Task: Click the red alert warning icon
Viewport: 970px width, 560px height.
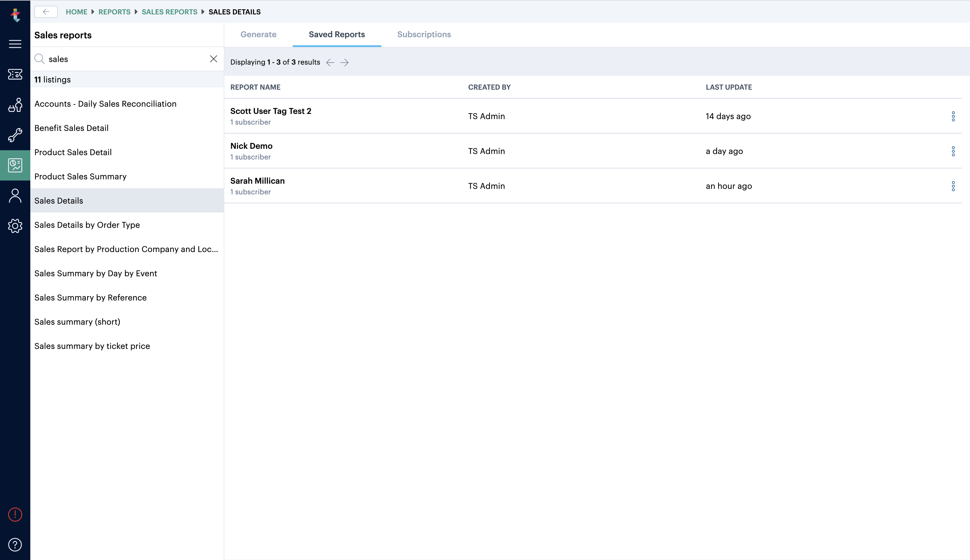Action: [15, 515]
